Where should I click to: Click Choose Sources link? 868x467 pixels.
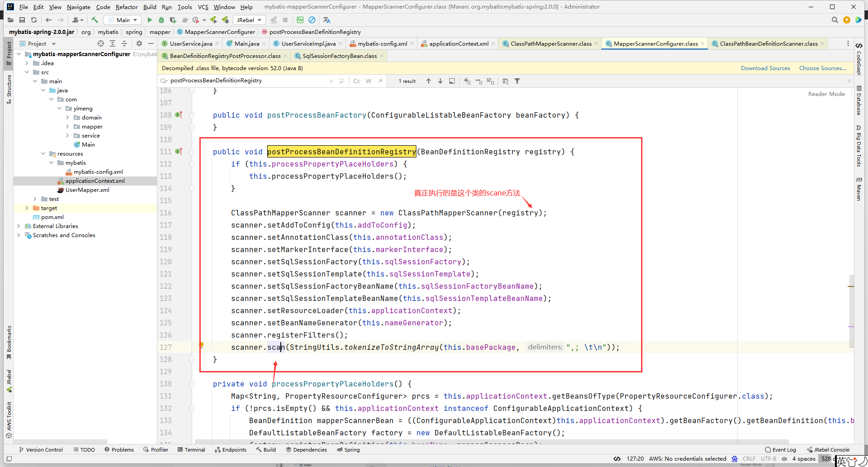[822, 68]
